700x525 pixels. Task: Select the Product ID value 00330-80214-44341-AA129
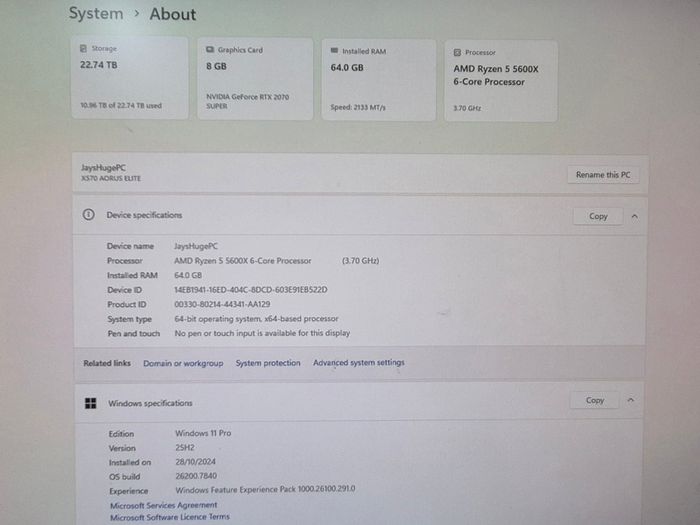pyautogui.click(x=222, y=304)
